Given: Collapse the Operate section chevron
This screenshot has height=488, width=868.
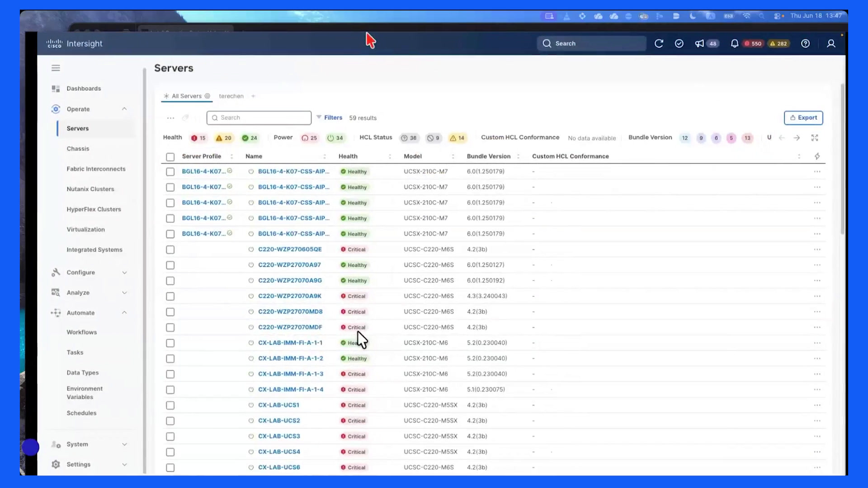Looking at the screenshot, I should (x=124, y=109).
